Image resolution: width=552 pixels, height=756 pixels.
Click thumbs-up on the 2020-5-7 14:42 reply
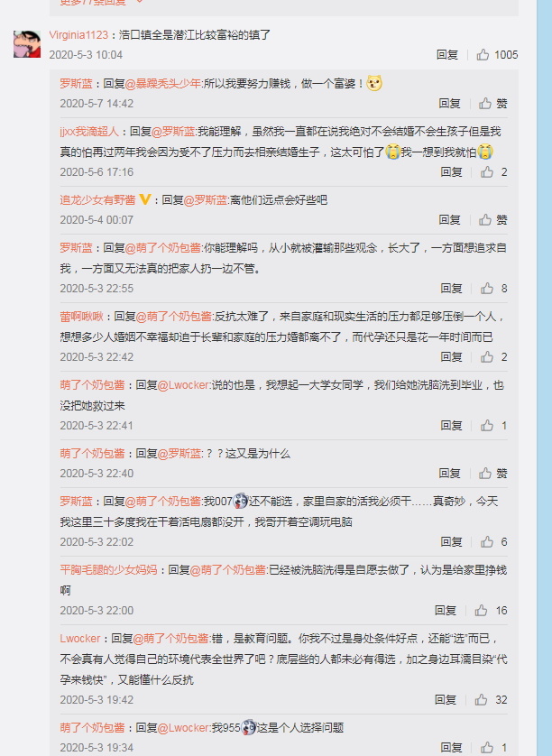[x=492, y=104]
